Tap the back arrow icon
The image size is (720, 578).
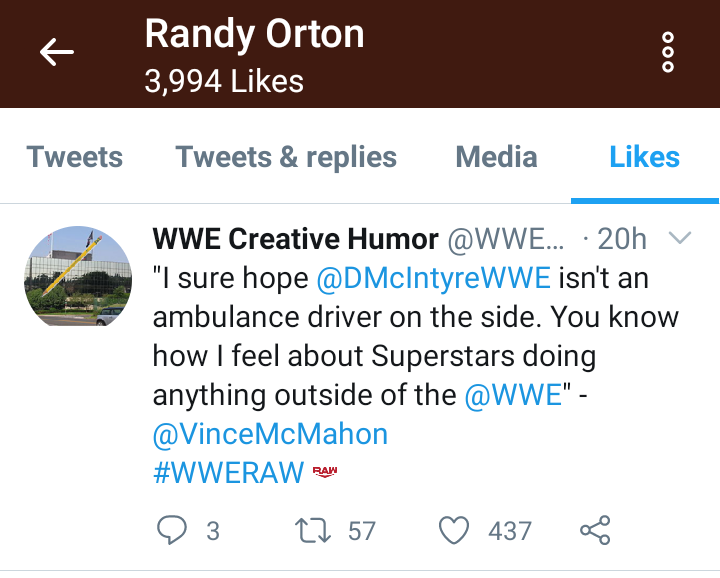click(x=57, y=53)
